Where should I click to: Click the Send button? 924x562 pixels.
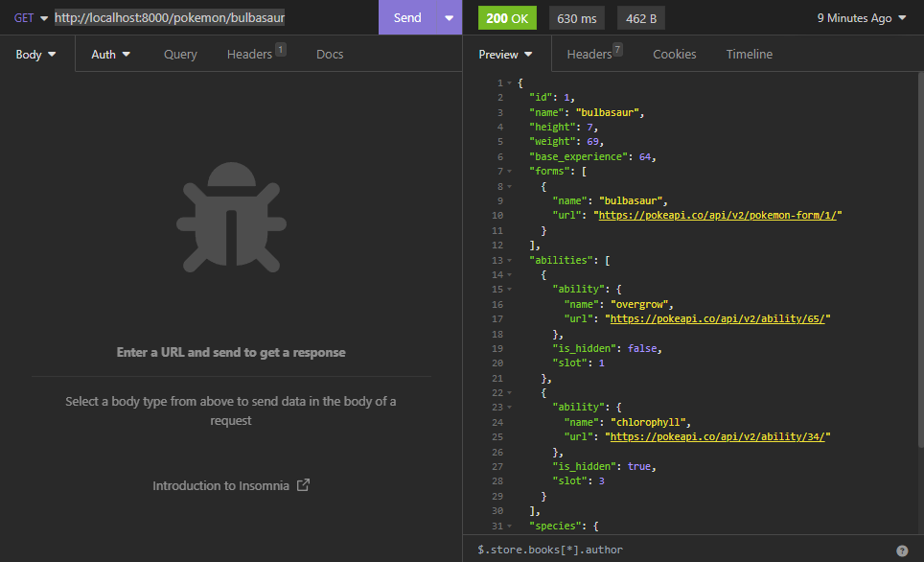(x=407, y=17)
